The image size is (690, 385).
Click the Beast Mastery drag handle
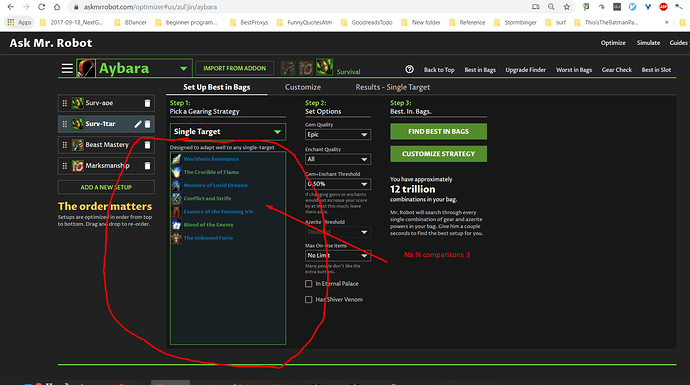65,145
